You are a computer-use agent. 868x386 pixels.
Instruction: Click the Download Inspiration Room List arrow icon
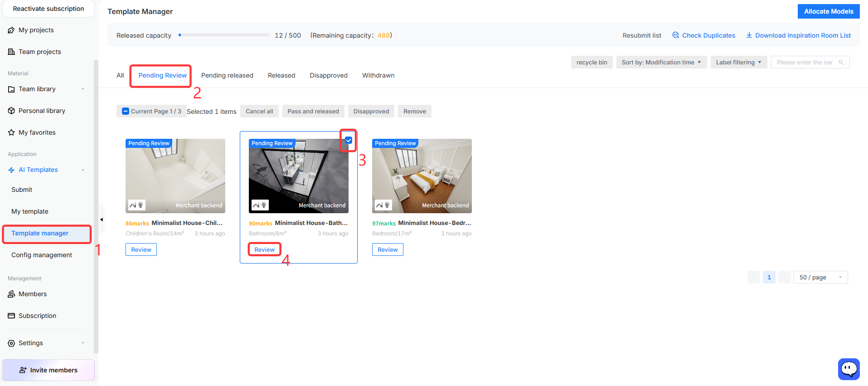pos(749,35)
